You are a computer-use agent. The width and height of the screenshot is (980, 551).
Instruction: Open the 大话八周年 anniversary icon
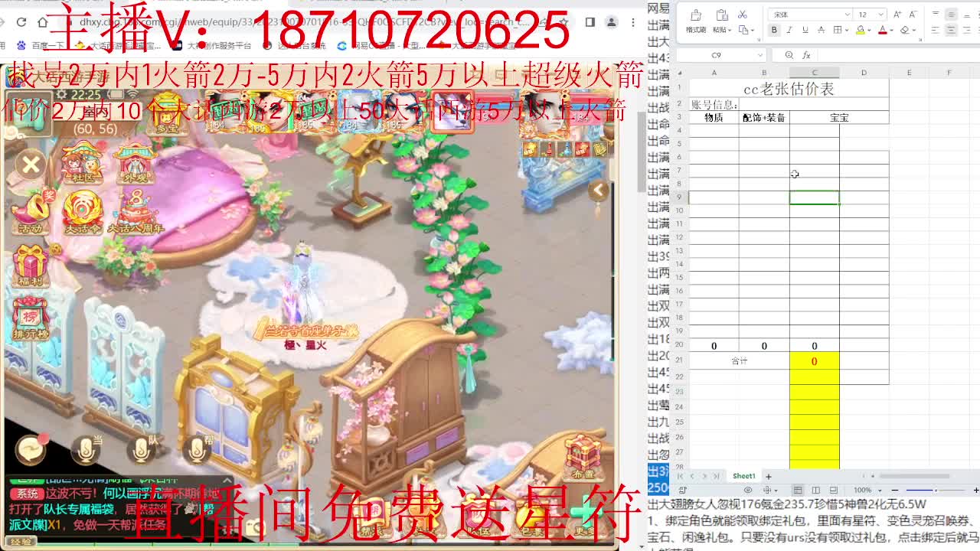tap(135, 213)
